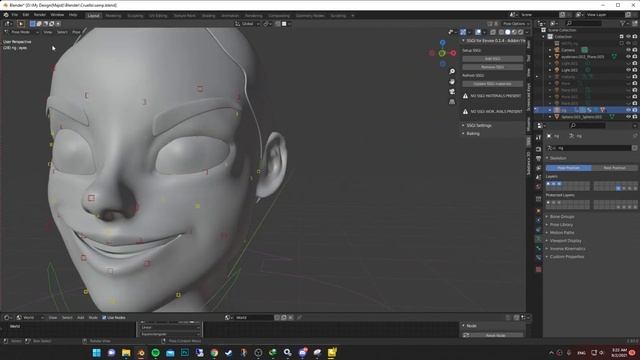640x360 pixels.
Task: Hide the Camera object in outliner
Action: tap(628, 50)
